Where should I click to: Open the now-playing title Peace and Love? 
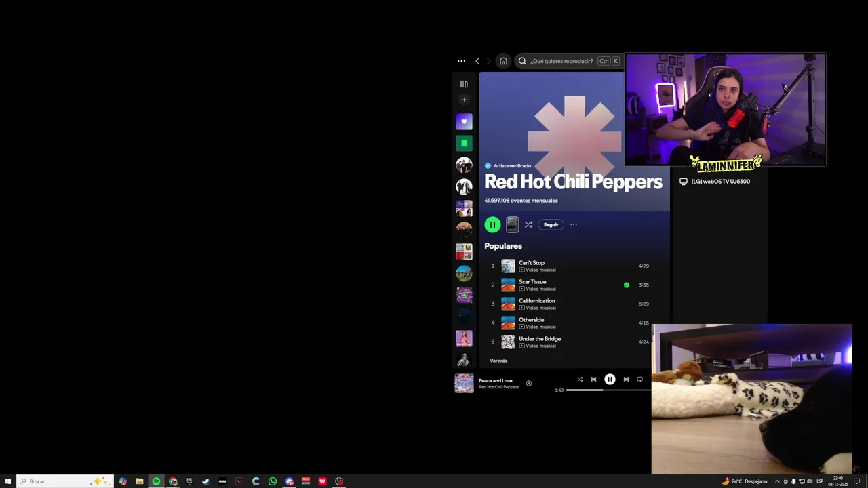coord(496,380)
